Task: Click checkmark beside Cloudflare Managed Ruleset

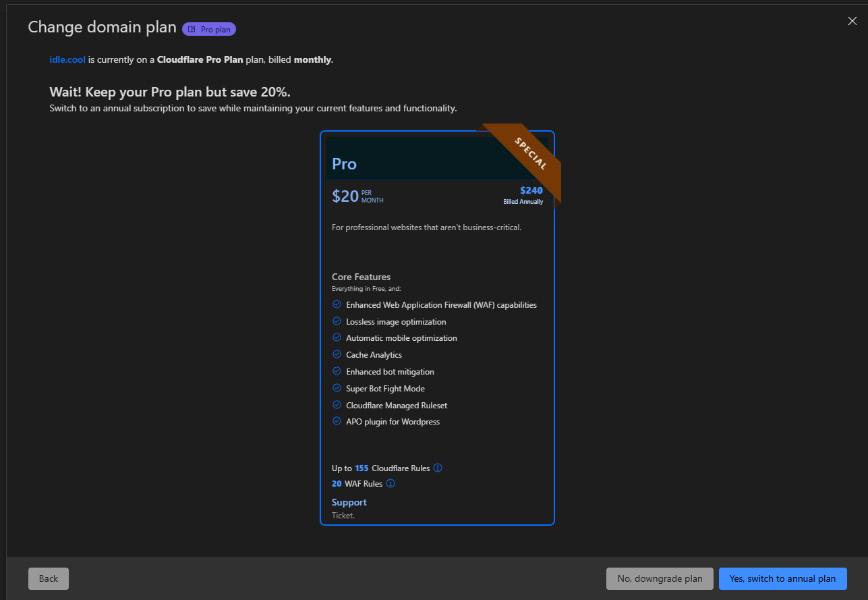Action: [337, 405]
